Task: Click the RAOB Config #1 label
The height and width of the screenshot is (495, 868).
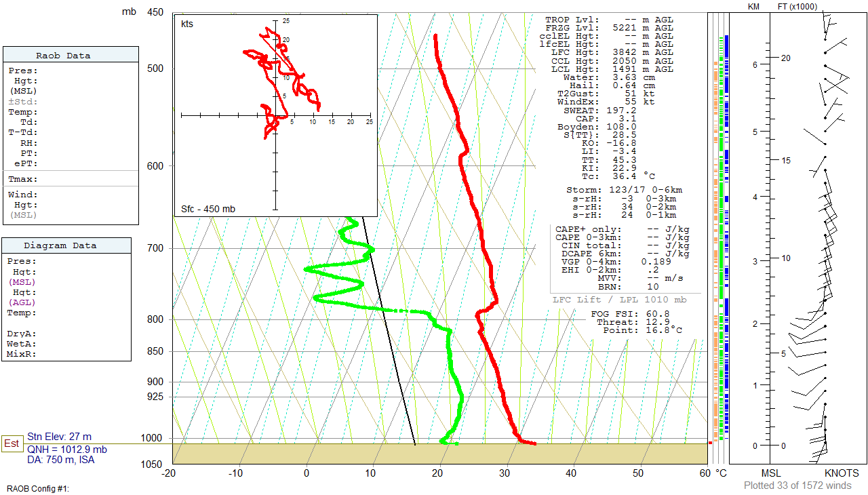Action: tap(39, 488)
